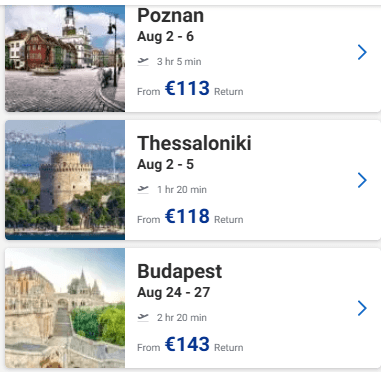
Task: Click the Poznan old town photo
Action: tap(65, 58)
